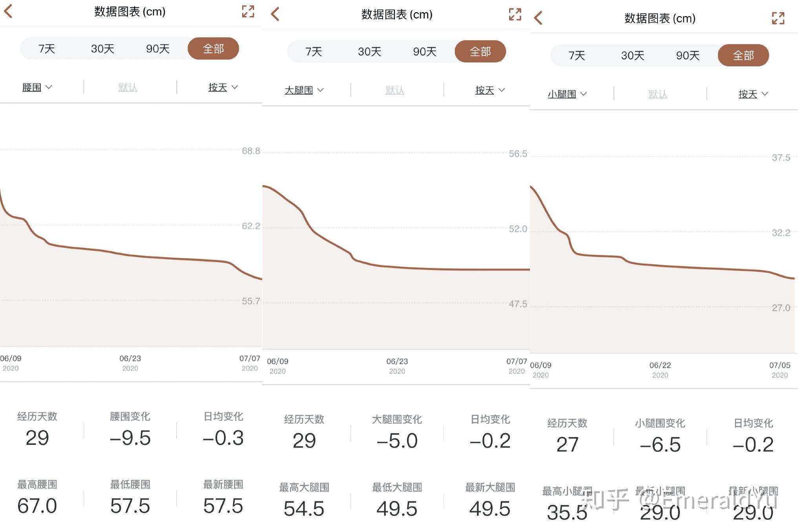Select 7天 range in waist panel

47,49
